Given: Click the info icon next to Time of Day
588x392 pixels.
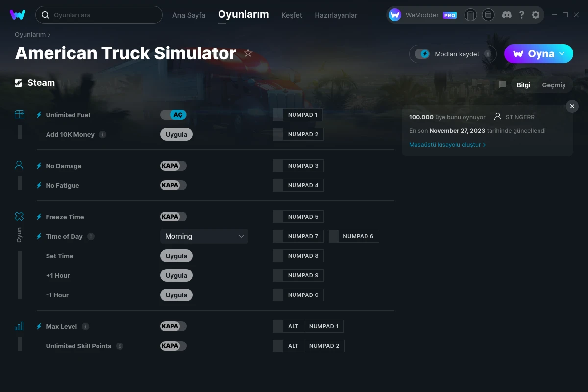Looking at the screenshot, I should [91, 236].
